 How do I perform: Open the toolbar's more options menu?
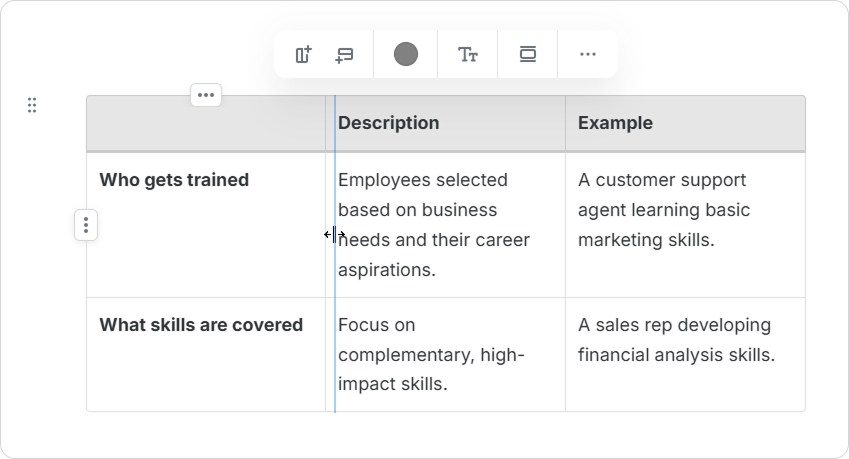click(x=587, y=55)
